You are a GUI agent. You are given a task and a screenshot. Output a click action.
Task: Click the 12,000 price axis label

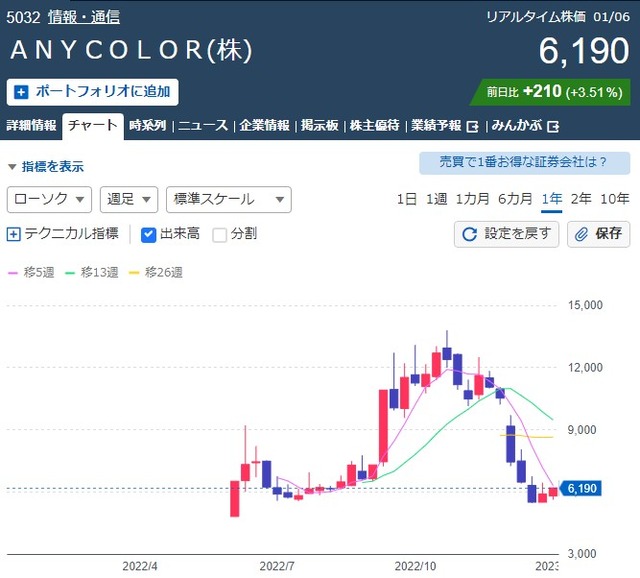585,368
